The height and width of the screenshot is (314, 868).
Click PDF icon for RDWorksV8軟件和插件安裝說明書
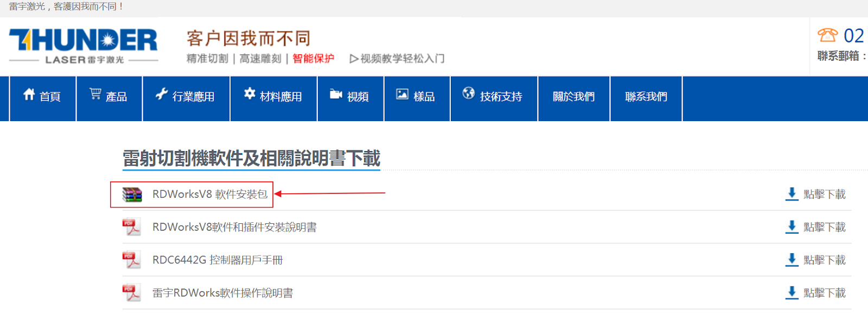(132, 227)
